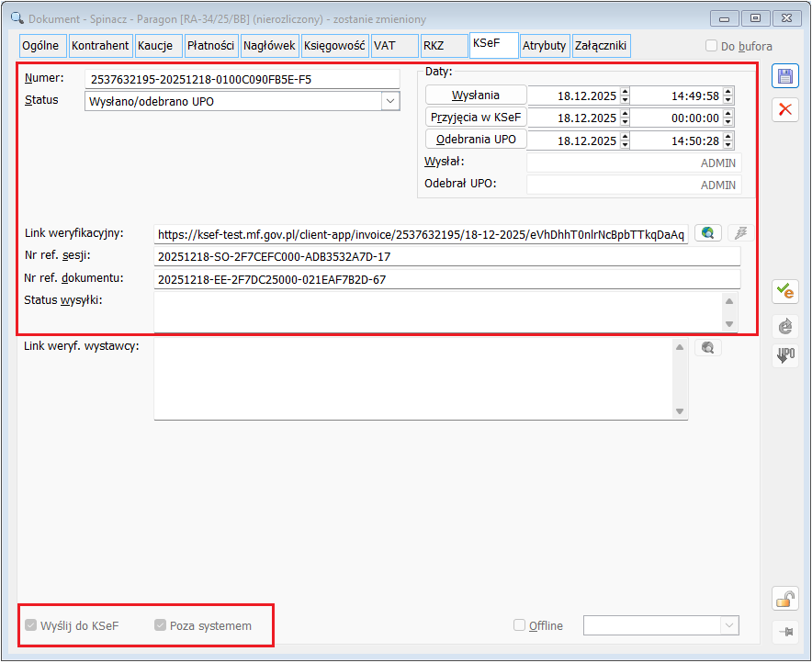Switch to the Płatności tab
The height and width of the screenshot is (663, 812).
coord(211,45)
